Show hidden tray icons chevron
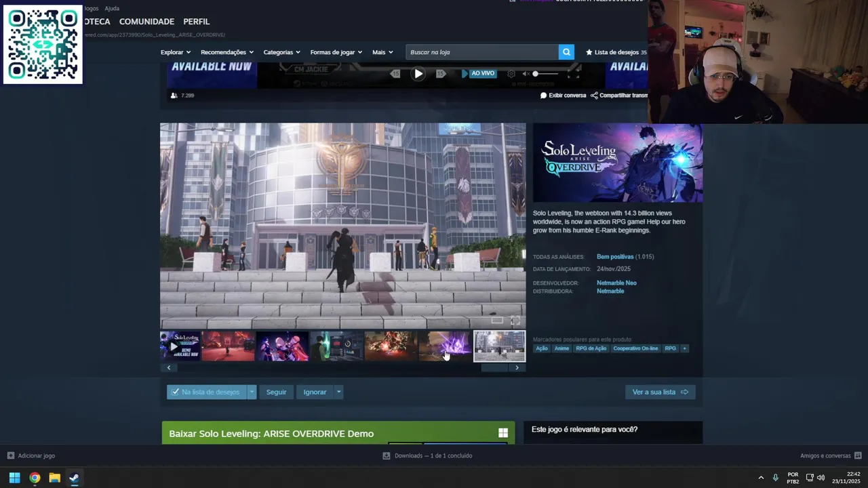 coord(761,478)
